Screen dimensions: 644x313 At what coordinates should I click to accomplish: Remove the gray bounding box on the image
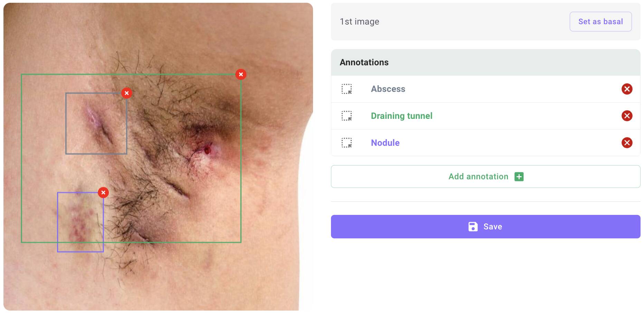127,93
